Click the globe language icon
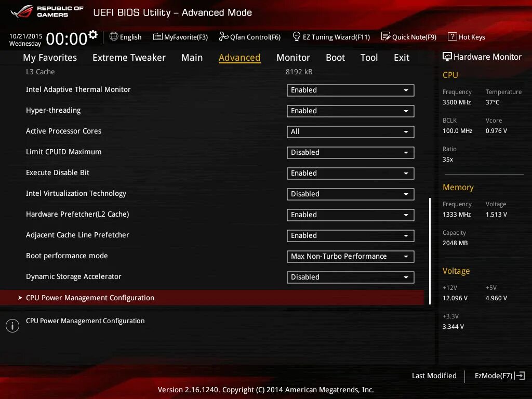This screenshot has height=399, width=532. (x=114, y=36)
